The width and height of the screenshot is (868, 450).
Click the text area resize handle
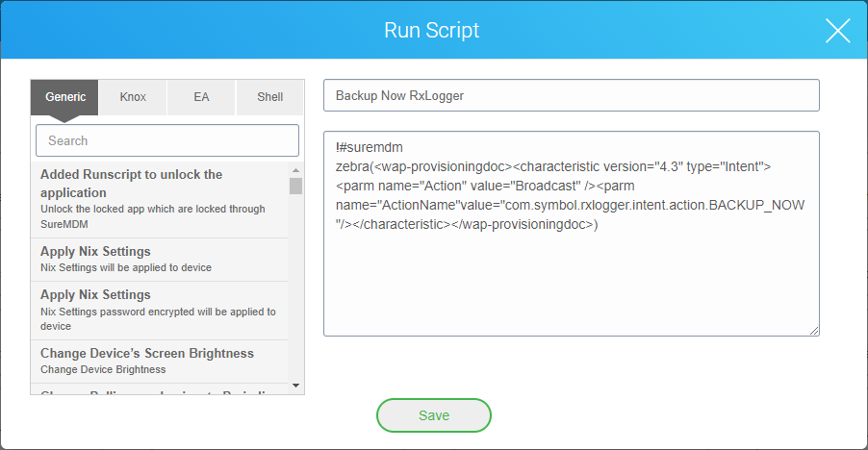[x=814, y=331]
